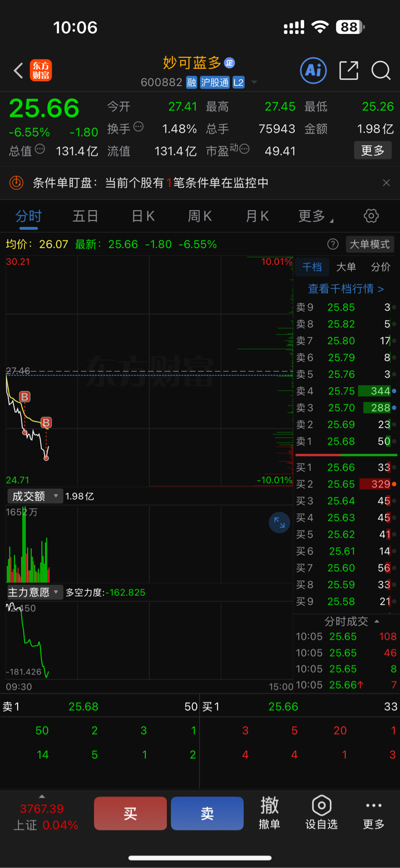Open the 东方财富 logo icon
The height and width of the screenshot is (868, 400).
tap(41, 70)
